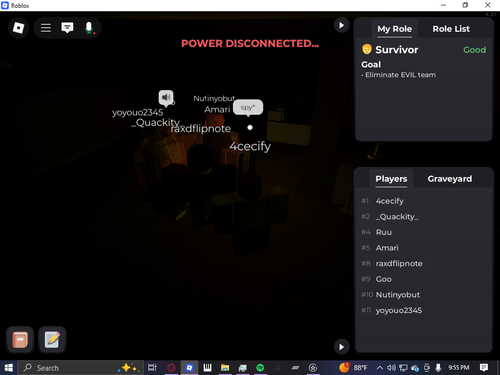Open the Roblox main menu logo button
Image resolution: width=500 pixels, height=375 pixels.
click(x=18, y=28)
